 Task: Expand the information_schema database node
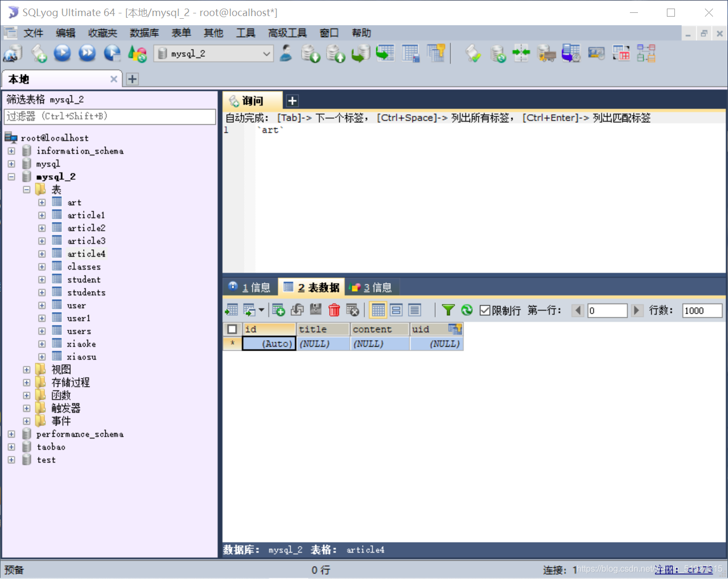pos(11,151)
